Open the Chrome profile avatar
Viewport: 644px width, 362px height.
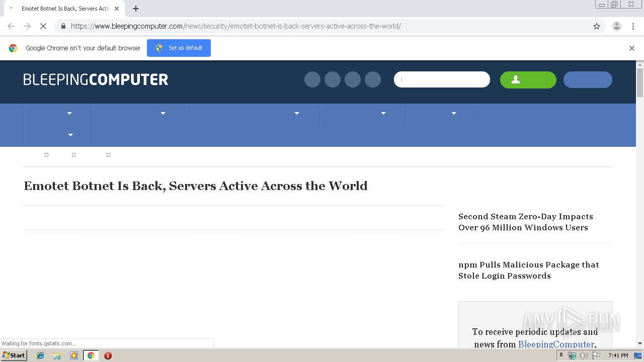pos(617,26)
